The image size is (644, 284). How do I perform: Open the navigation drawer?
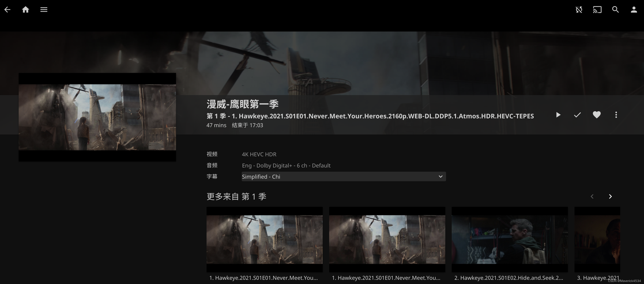click(x=44, y=10)
